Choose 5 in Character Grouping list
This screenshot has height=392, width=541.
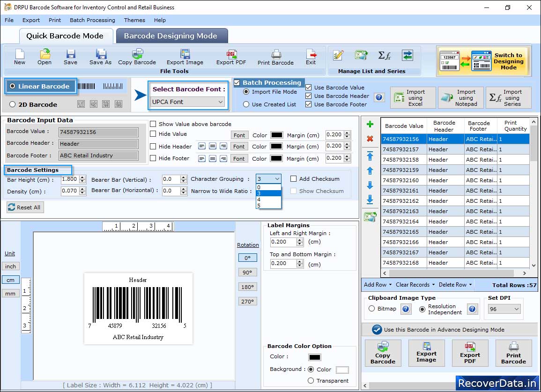(268, 206)
